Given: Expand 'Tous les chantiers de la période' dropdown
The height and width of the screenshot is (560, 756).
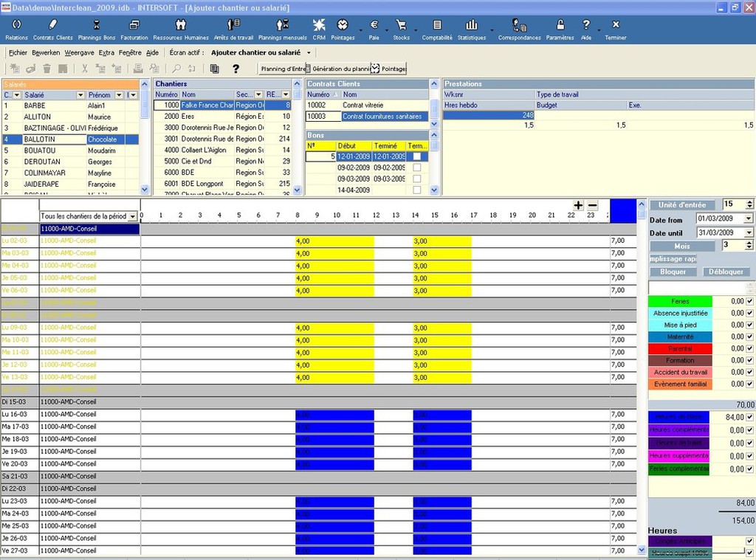Looking at the screenshot, I should pos(133,217).
